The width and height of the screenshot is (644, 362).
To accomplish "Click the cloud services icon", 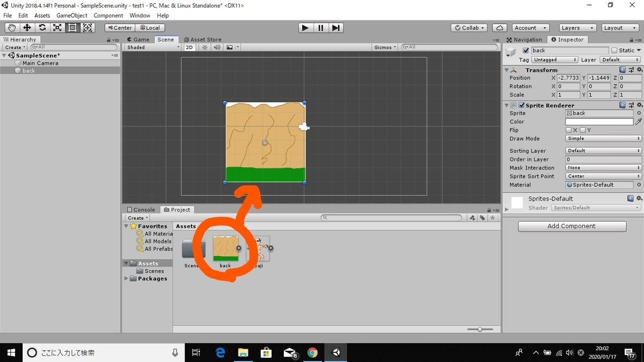I will (500, 28).
